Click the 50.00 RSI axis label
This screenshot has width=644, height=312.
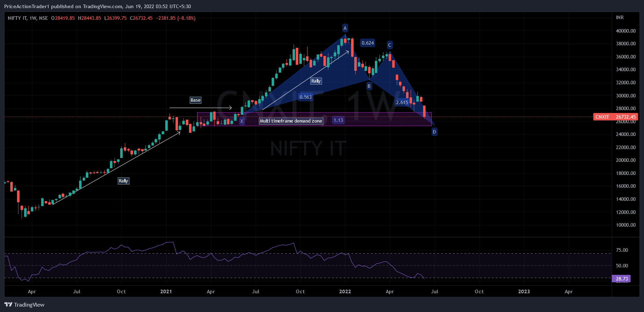coord(622,266)
